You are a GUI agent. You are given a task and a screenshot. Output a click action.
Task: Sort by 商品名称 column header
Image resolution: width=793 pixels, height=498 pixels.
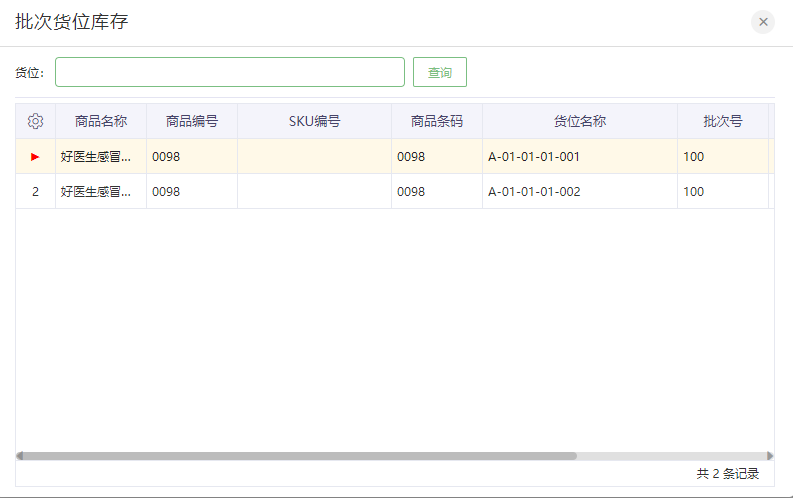[101, 121]
